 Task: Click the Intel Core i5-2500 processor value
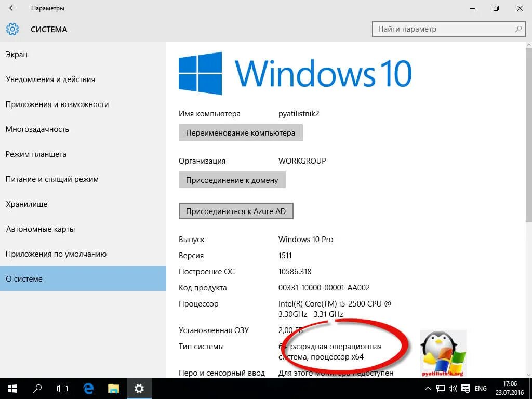point(335,309)
